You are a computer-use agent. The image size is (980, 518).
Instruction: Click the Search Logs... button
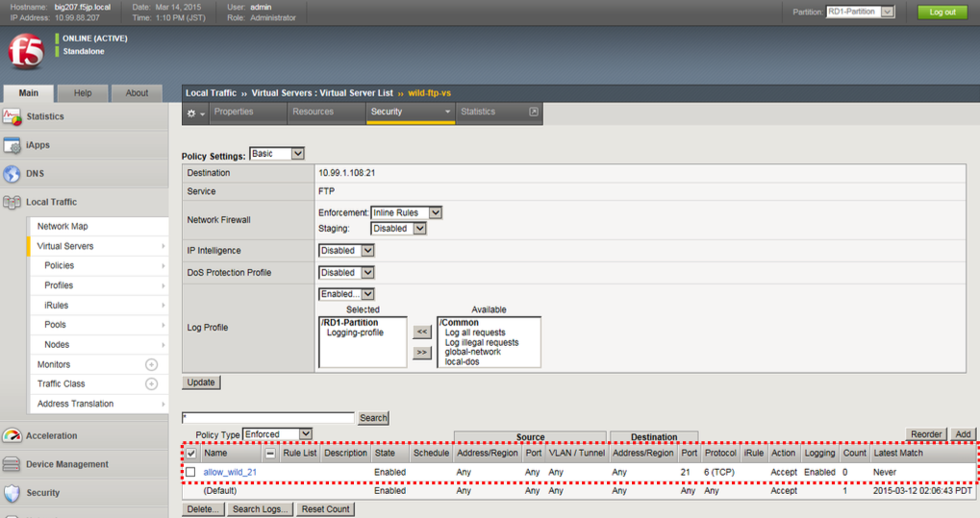(260, 509)
